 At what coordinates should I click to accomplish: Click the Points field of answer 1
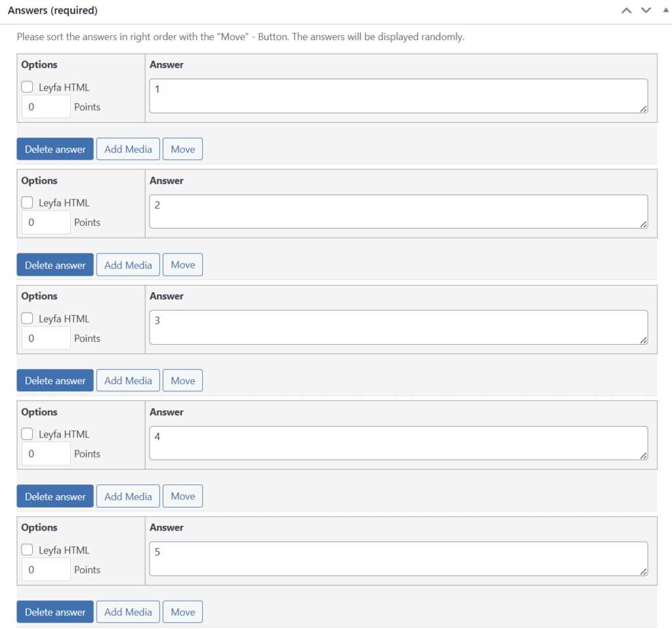46,107
